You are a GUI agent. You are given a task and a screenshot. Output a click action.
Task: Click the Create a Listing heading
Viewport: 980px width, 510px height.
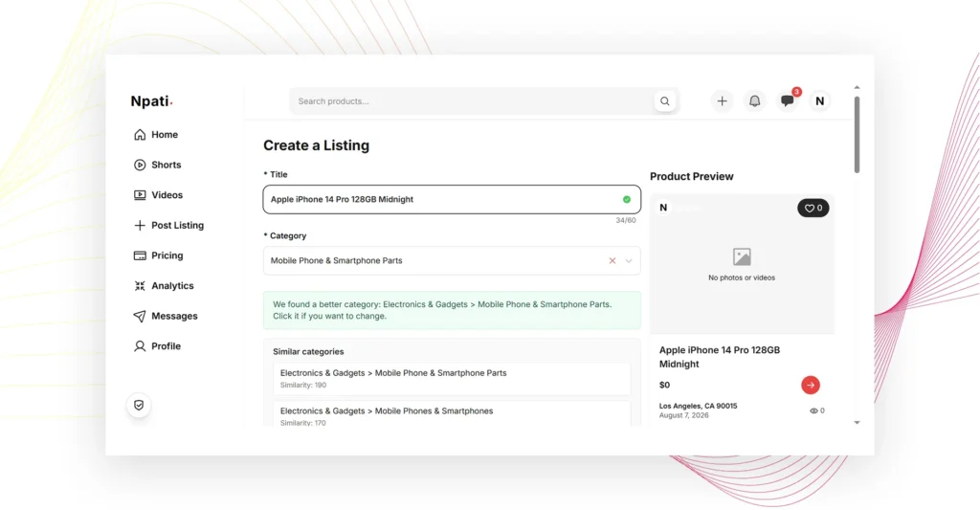pos(316,145)
